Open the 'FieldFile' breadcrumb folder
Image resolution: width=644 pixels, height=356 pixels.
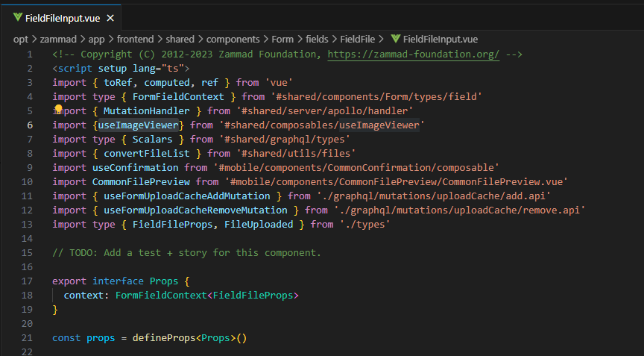pyautogui.click(x=357, y=39)
